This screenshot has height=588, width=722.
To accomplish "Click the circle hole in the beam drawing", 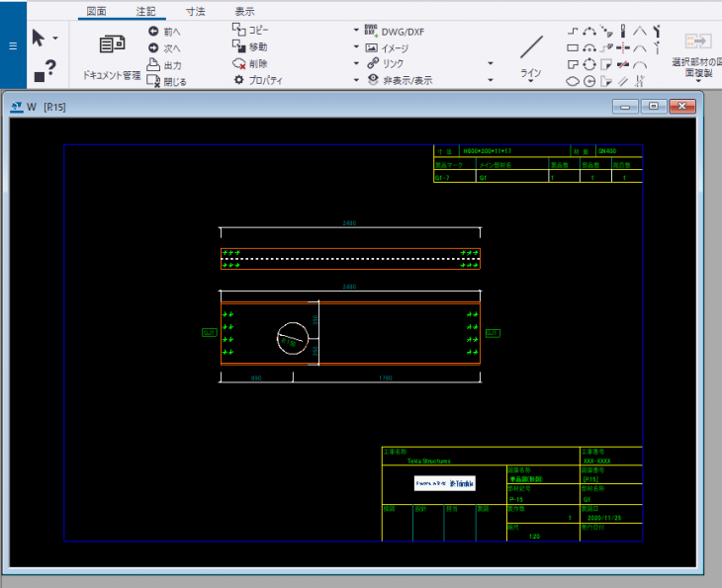I will (x=292, y=337).
